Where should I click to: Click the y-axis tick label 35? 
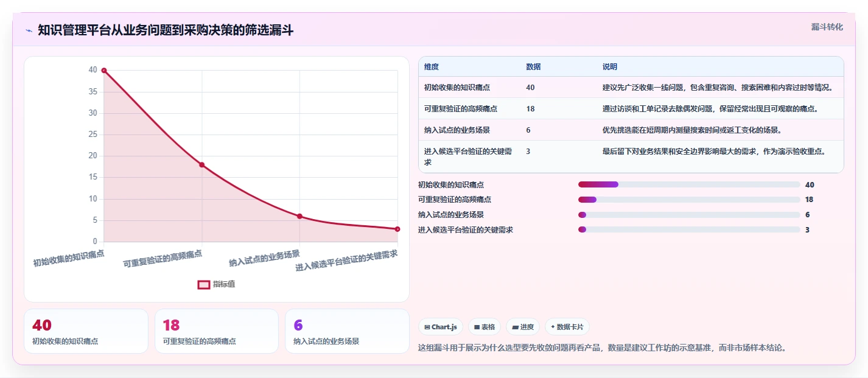point(93,91)
